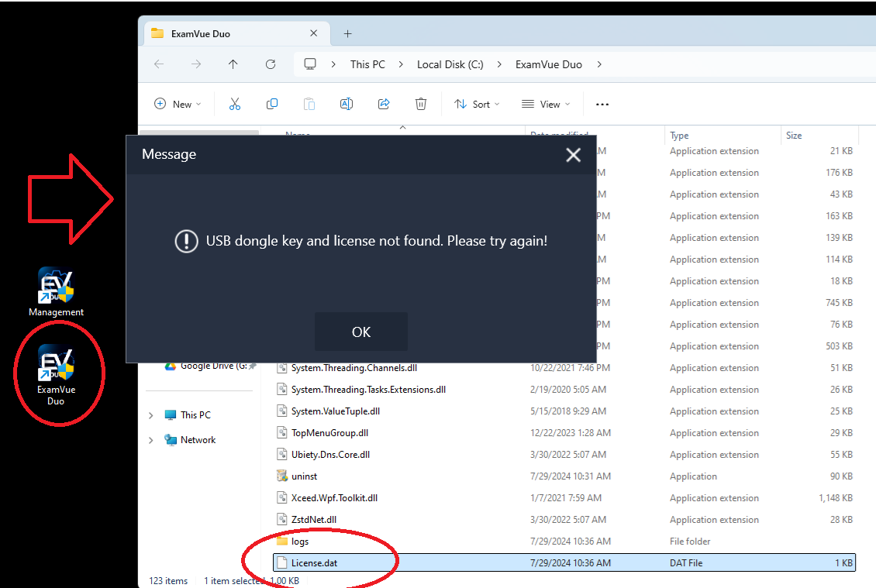Click the License.dat file icon
This screenshot has height=588, width=876.
282,563
